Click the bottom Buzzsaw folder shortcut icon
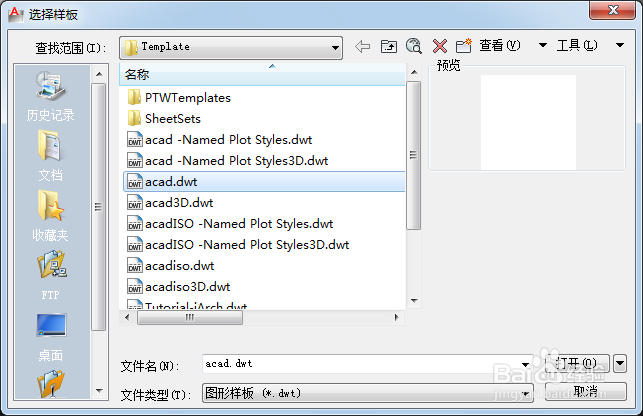 (50, 384)
